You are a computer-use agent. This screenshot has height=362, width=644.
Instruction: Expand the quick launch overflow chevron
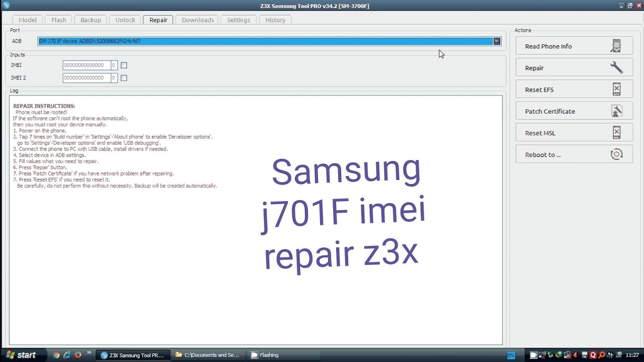pyautogui.click(x=89, y=353)
